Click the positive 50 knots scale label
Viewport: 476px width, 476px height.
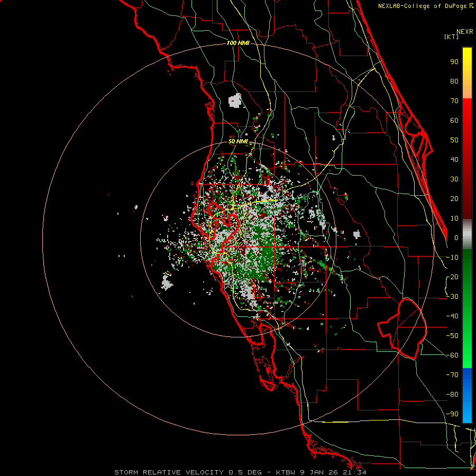(454, 140)
